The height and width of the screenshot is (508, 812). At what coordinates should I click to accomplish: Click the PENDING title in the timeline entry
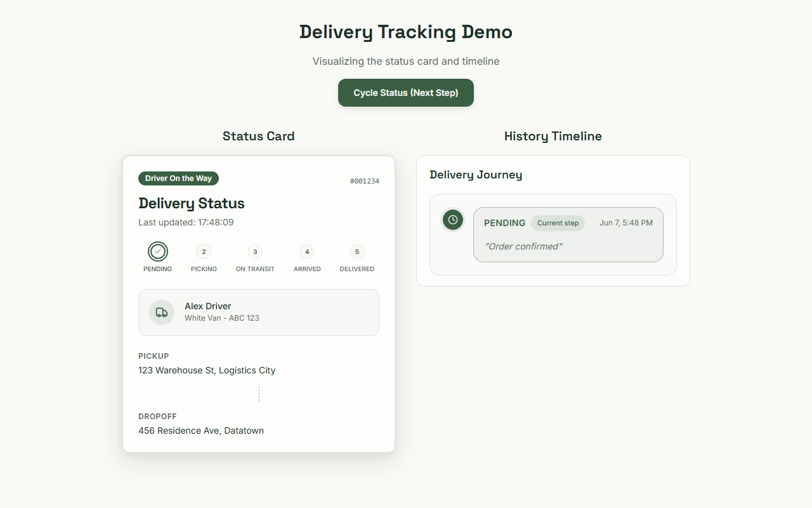tap(505, 223)
